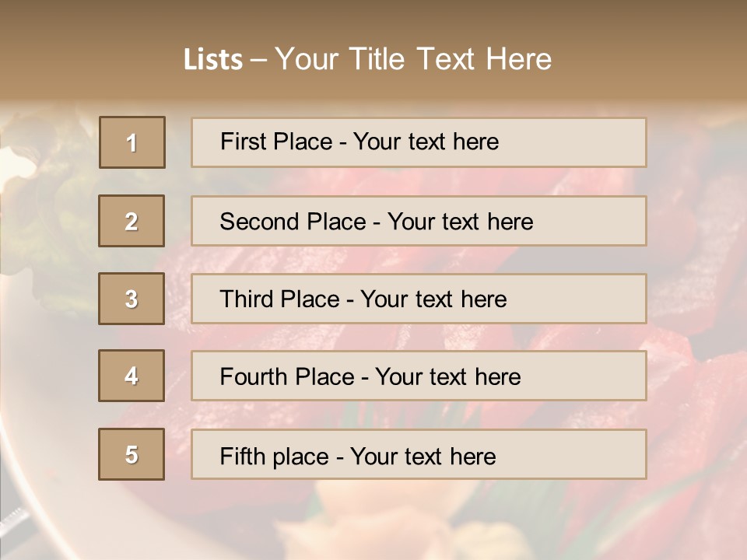Select the First Place text box
The image size is (747, 560).
coord(419,142)
